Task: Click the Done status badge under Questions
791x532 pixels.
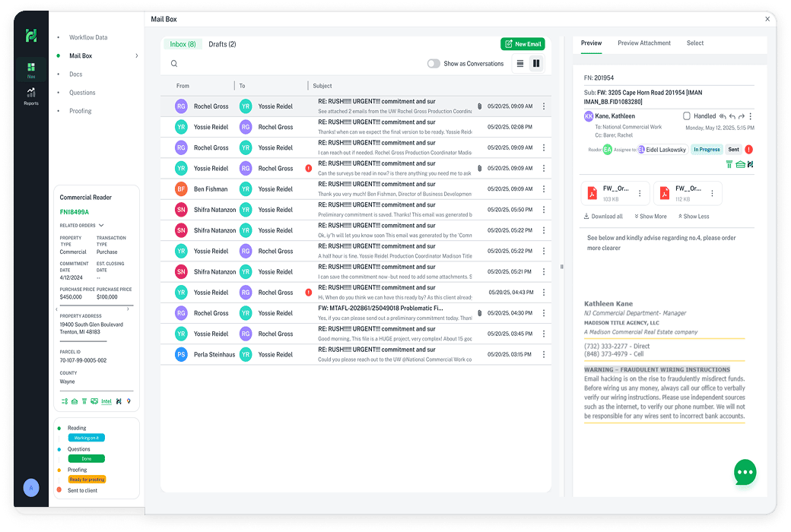Action: pyautogui.click(x=86, y=459)
